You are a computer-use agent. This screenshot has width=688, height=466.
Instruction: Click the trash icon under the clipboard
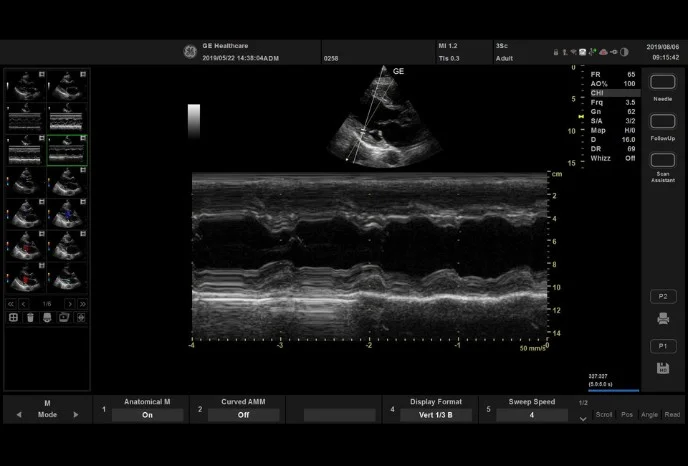coord(30,317)
